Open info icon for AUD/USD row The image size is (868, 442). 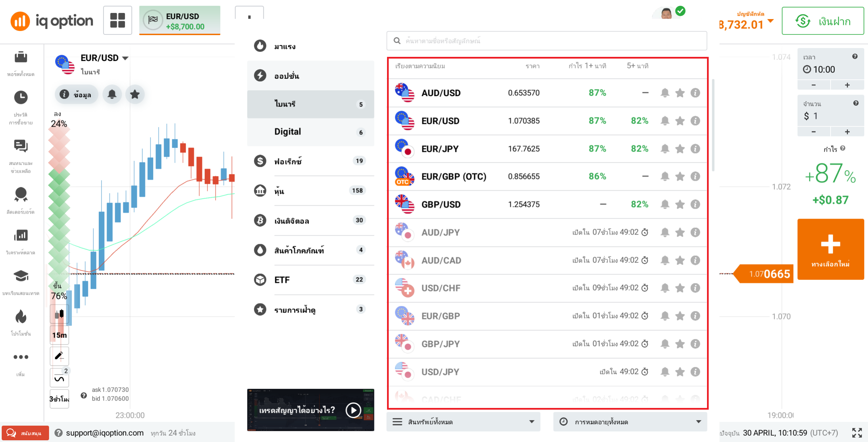[695, 93]
